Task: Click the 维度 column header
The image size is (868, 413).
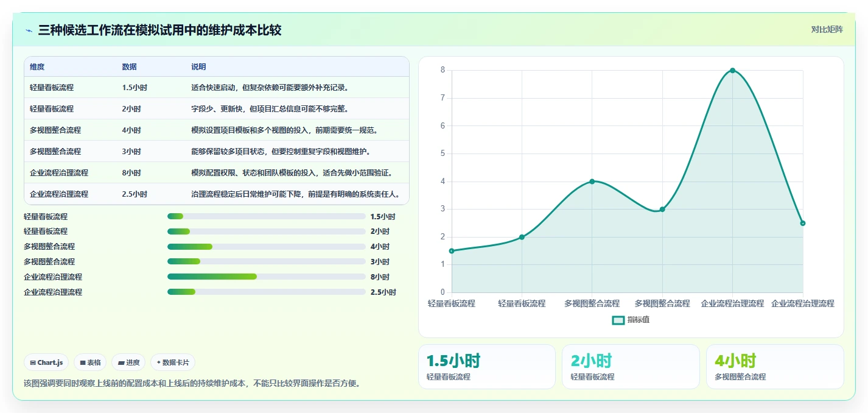Action: point(37,67)
